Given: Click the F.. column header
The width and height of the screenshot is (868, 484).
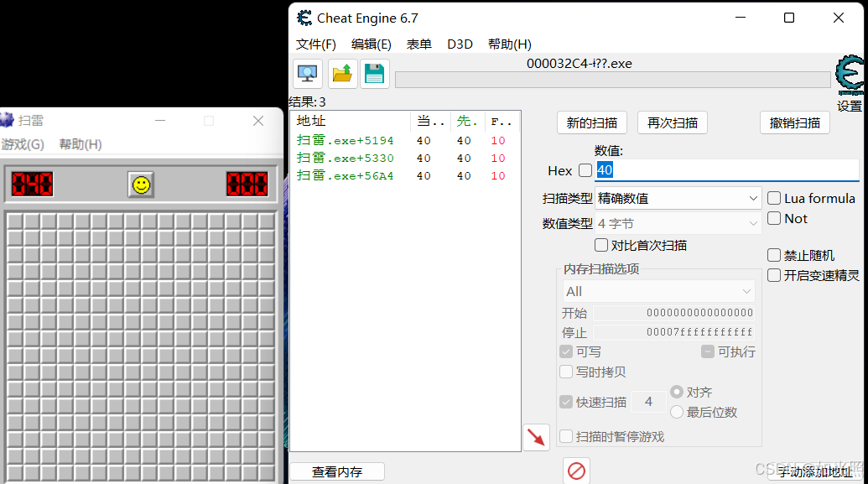Looking at the screenshot, I should (502, 121).
